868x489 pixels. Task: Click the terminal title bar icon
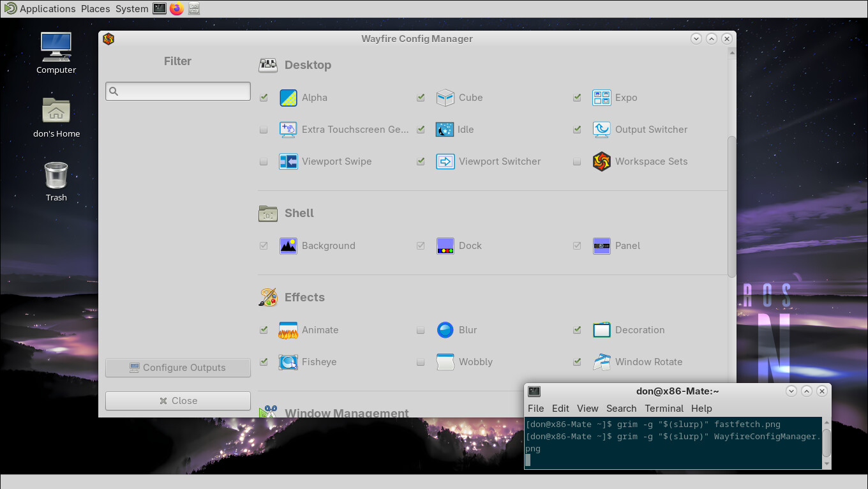click(x=534, y=391)
